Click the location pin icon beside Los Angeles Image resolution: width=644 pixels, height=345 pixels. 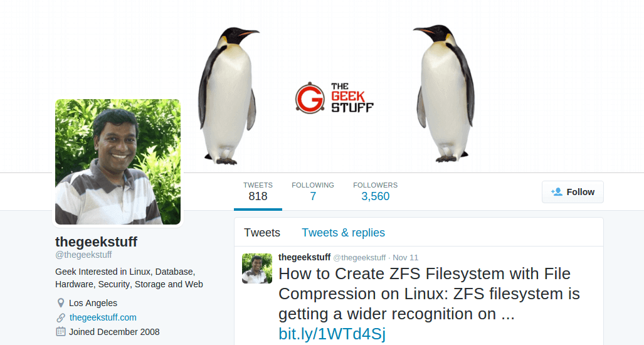click(x=61, y=303)
